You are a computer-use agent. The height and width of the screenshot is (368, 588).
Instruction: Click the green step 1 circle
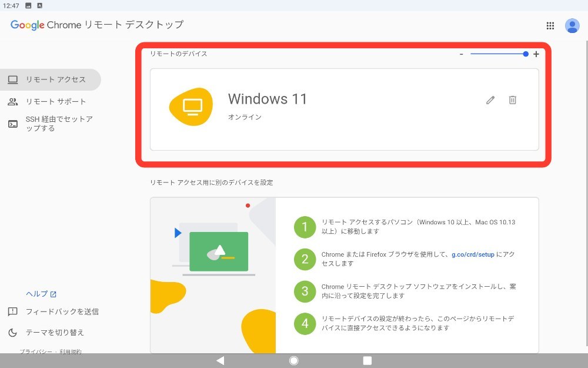[x=305, y=227]
